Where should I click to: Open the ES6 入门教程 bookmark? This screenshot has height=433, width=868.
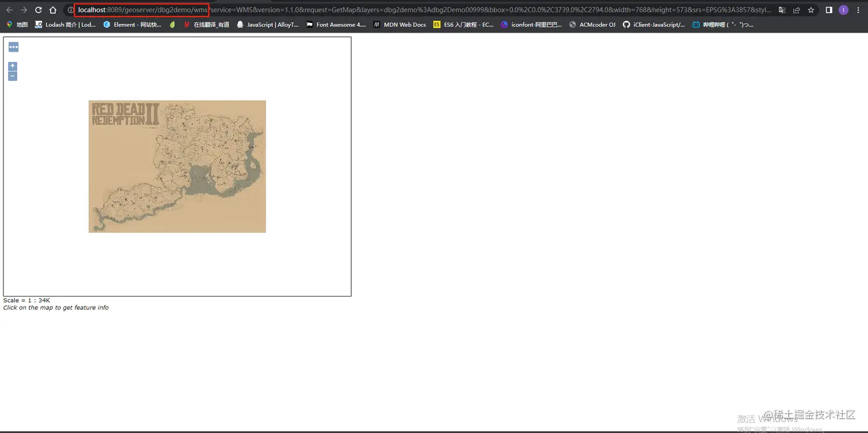(463, 25)
